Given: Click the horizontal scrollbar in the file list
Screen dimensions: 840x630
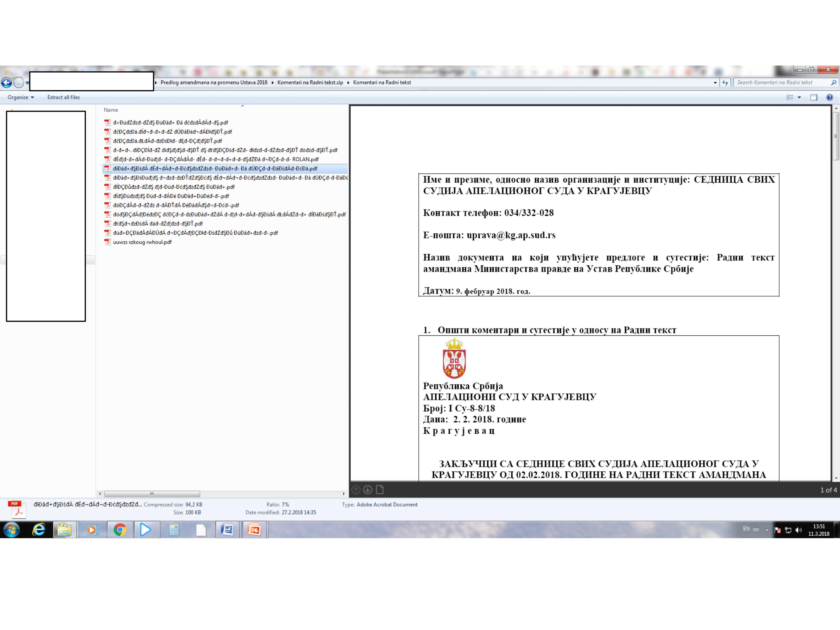Looking at the screenshot, I should (152, 494).
